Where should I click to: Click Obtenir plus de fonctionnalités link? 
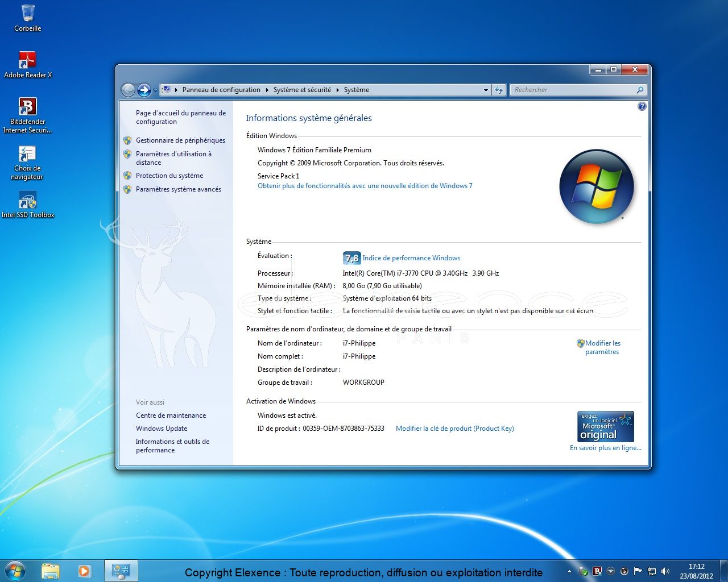pyautogui.click(x=365, y=186)
